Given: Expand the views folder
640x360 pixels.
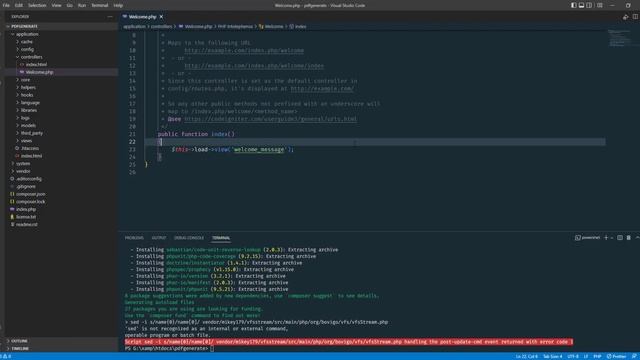Looking at the screenshot, I should [27, 140].
